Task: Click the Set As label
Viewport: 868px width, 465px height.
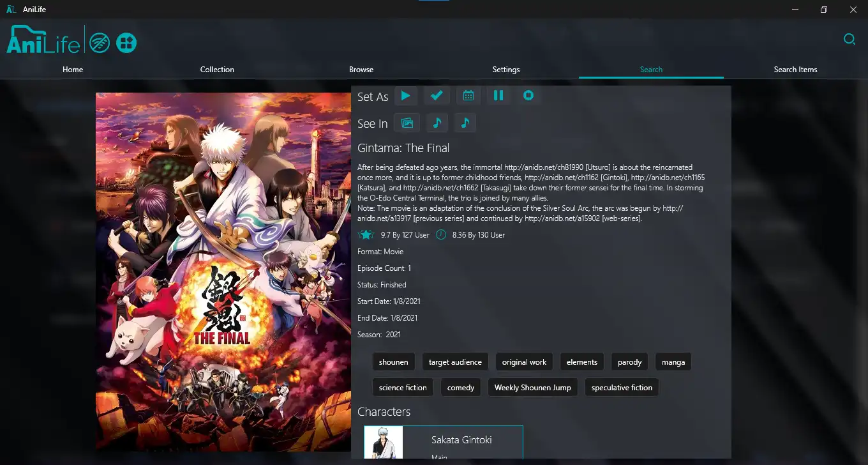Action: click(373, 97)
